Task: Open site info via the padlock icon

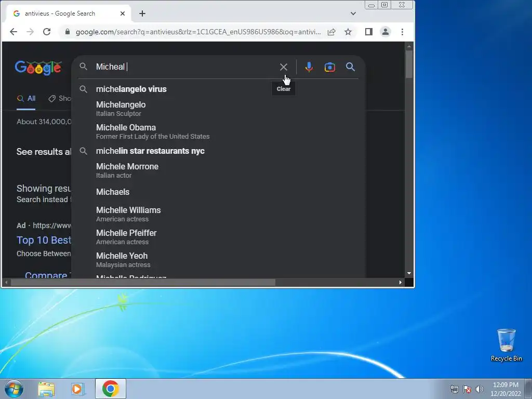Action: click(x=68, y=32)
